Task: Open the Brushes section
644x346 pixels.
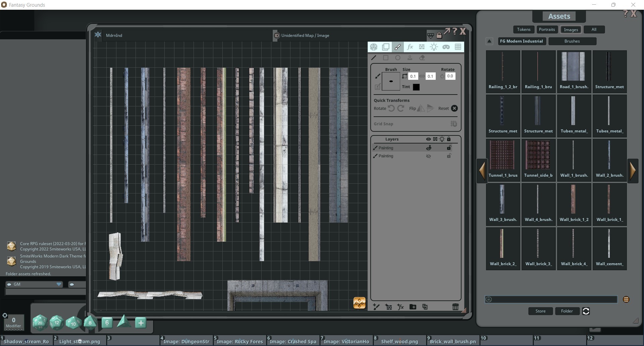Action: click(x=572, y=41)
